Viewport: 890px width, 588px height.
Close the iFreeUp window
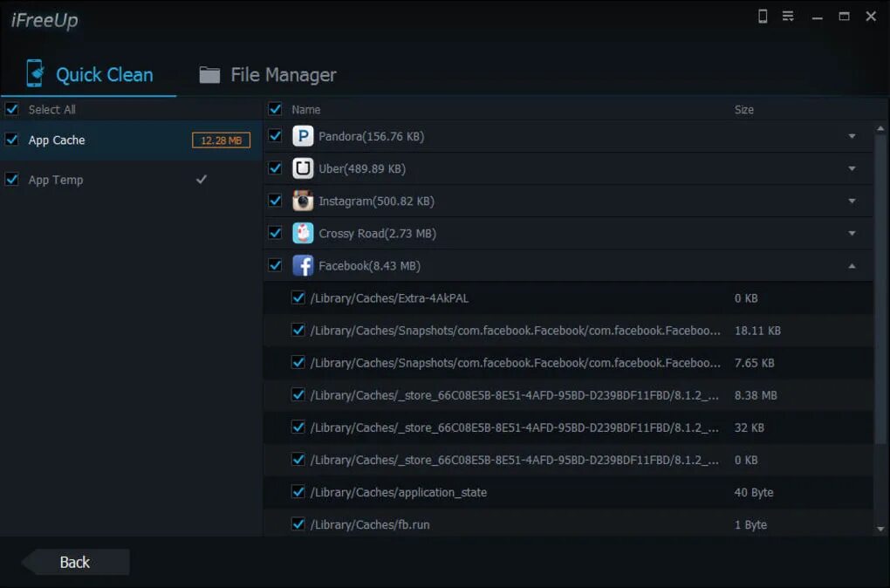tap(872, 17)
